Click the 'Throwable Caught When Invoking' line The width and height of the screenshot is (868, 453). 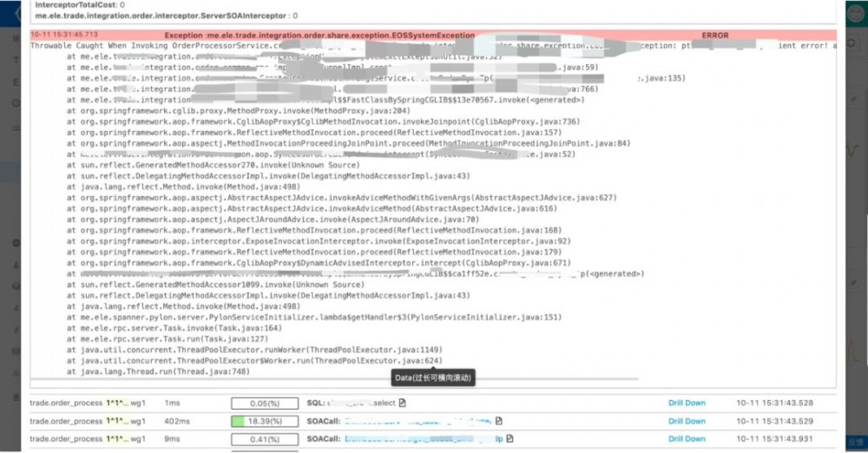pos(433,45)
